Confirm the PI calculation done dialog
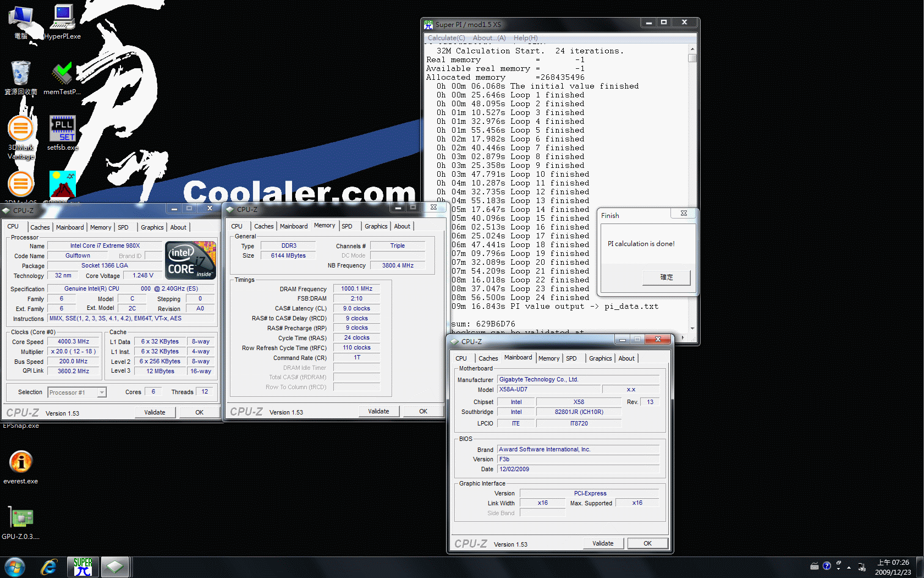 click(667, 277)
